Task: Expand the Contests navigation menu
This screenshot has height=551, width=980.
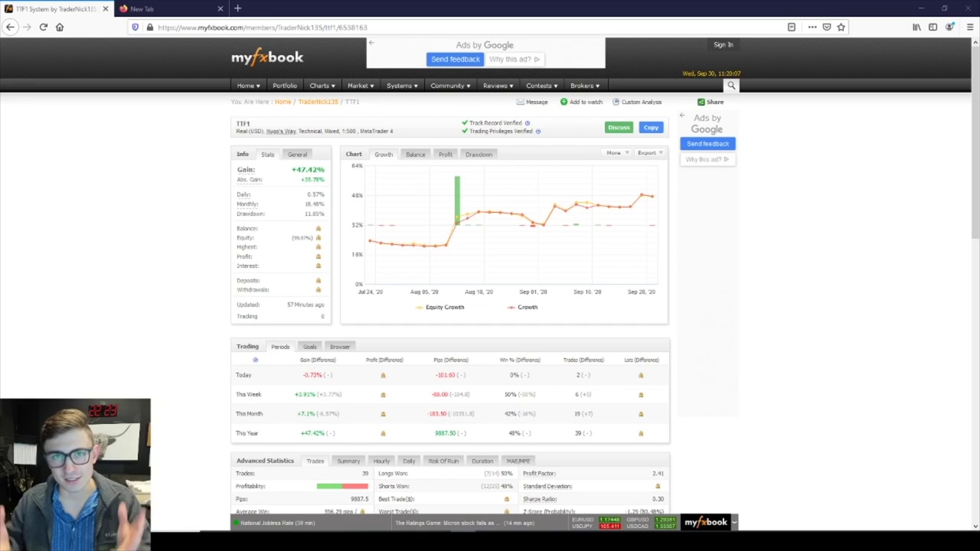Action: tap(541, 86)
